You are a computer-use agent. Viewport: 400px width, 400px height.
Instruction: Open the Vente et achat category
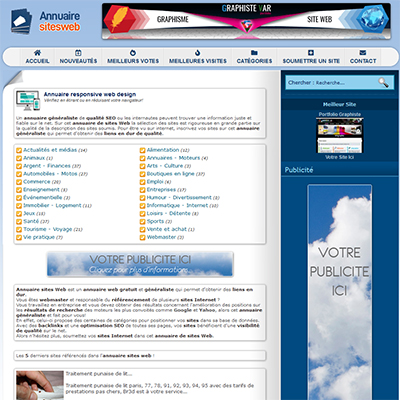(167, 229)
